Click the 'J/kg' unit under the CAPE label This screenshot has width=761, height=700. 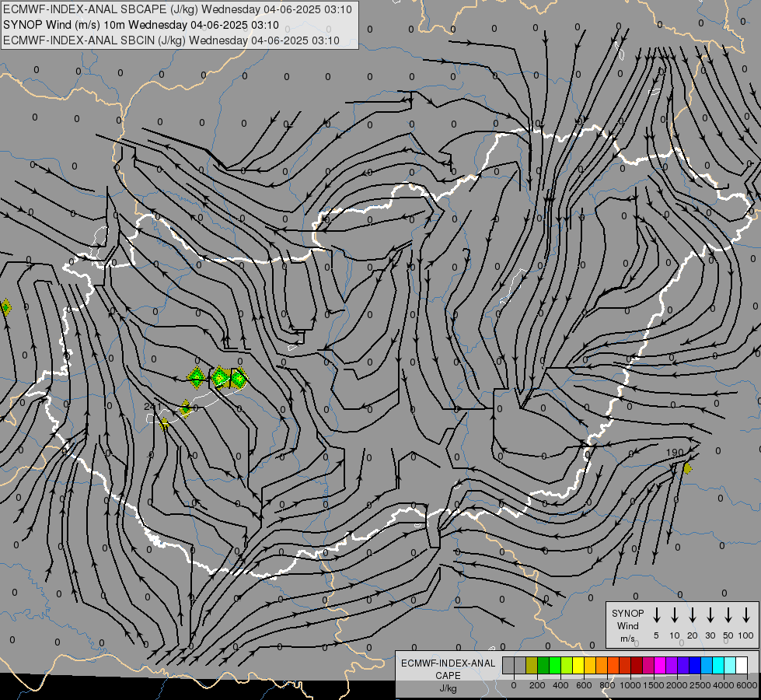point(448,688)
